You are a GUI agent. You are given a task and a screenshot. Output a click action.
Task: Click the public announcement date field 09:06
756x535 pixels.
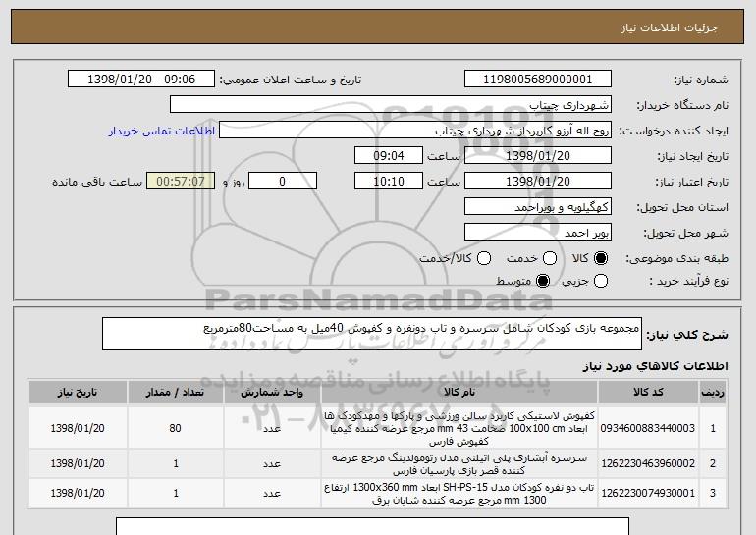141,80
